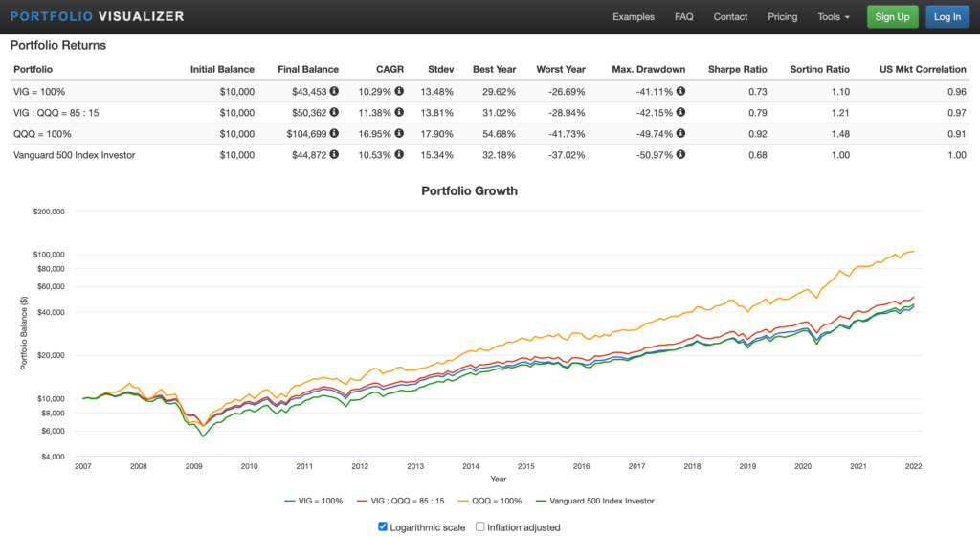
Task: Click the green Sign Up button
Action: point(892,17)
